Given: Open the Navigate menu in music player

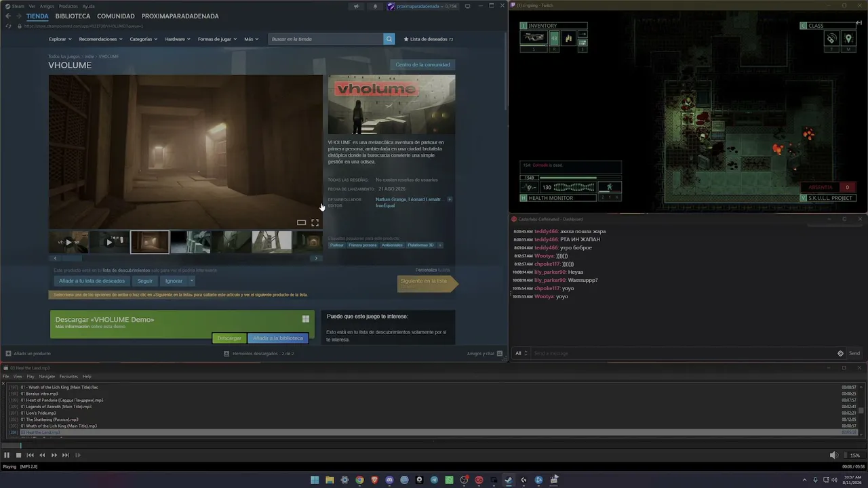Looking at the screenshot, I should [x=47, y=376].
